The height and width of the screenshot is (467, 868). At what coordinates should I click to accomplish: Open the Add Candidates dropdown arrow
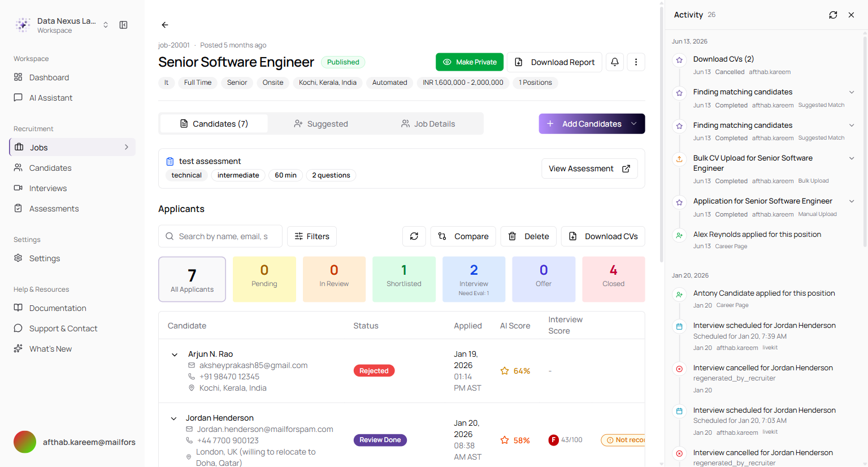(x=634, y=124)
